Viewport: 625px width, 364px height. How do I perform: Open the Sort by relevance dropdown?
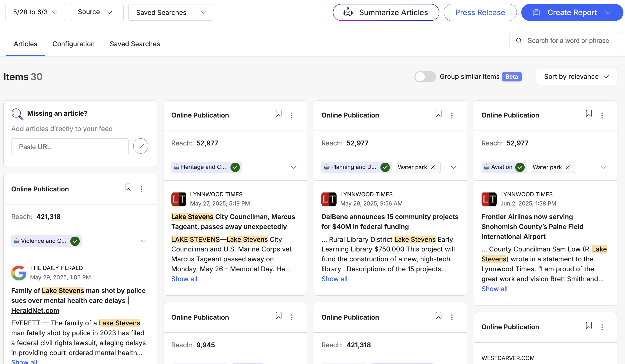pos(577,77)
